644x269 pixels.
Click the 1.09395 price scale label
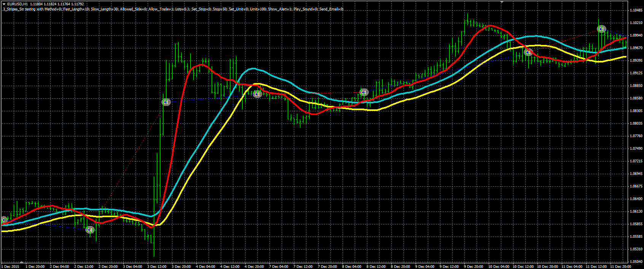coord(636,61)
